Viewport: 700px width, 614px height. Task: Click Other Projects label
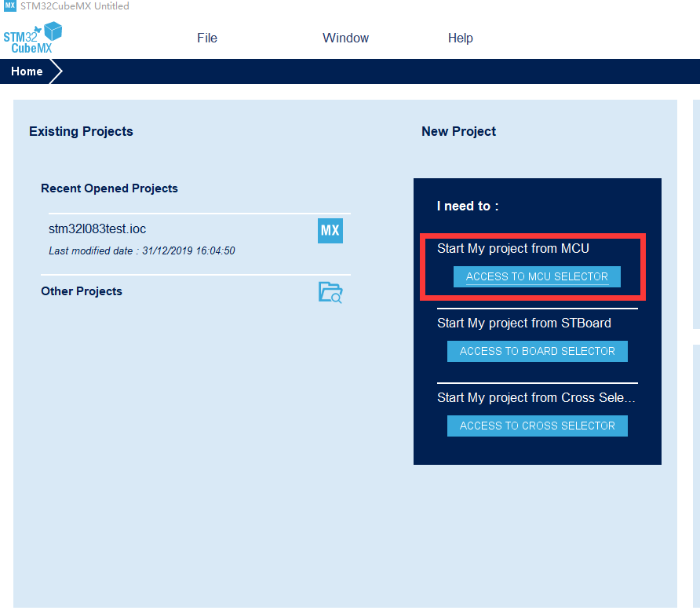[x=82, y=291]
